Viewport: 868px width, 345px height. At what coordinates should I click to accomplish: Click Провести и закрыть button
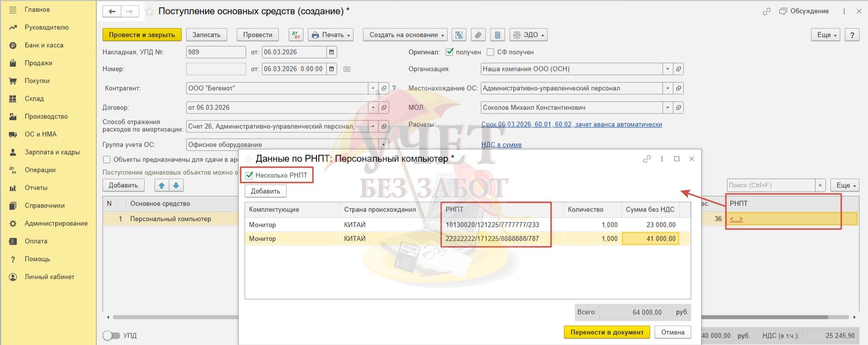(142, 35)
